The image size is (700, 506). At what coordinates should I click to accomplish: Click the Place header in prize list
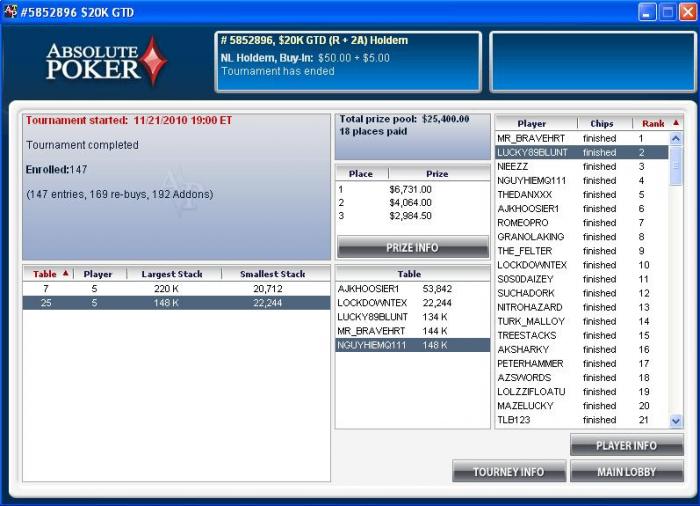[x=362, y=174]
